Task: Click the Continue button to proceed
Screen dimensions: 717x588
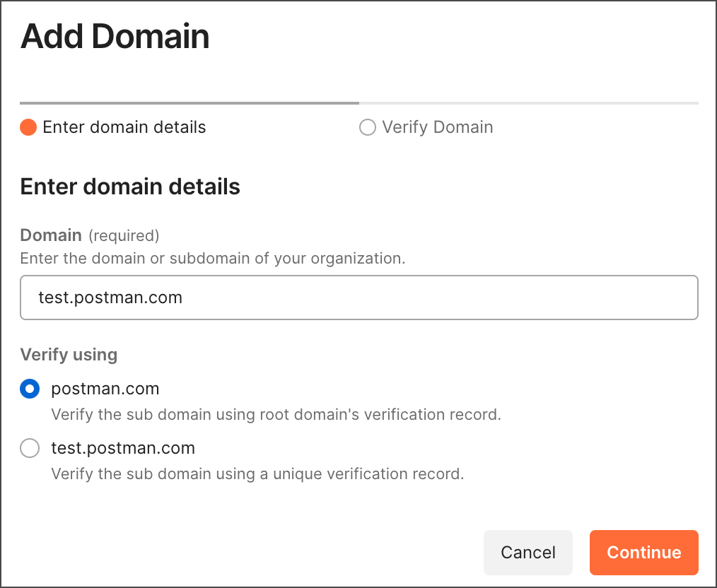Action: [643, 552]
